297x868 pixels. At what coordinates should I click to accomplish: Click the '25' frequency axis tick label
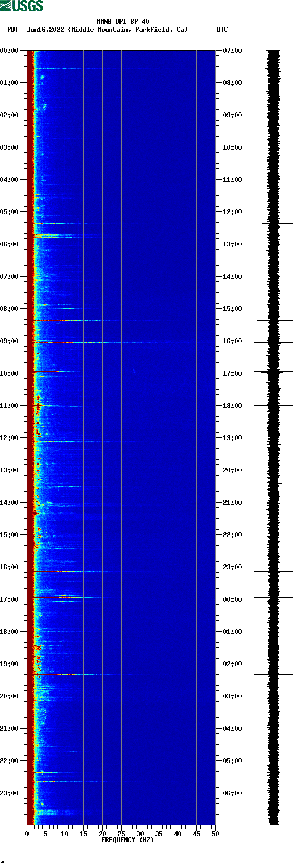point(121,834)
